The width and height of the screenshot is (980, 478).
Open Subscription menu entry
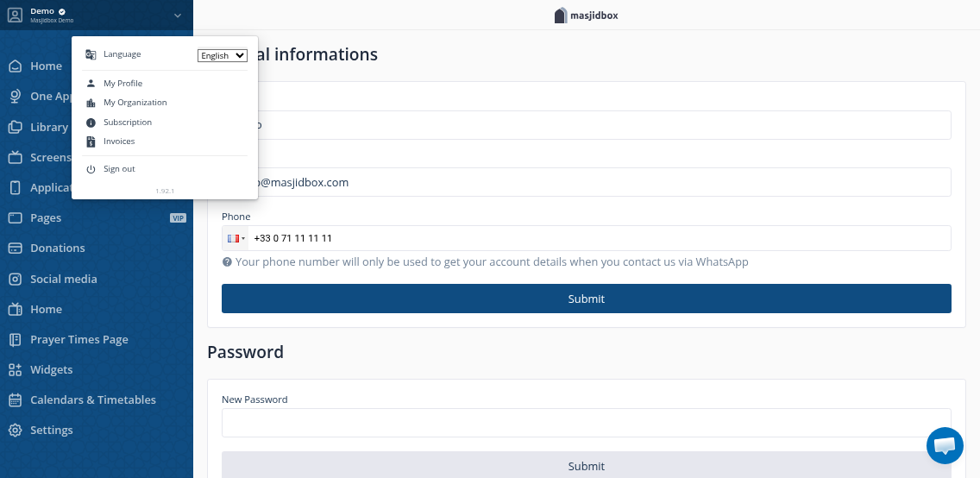click(x=128, y=122)
